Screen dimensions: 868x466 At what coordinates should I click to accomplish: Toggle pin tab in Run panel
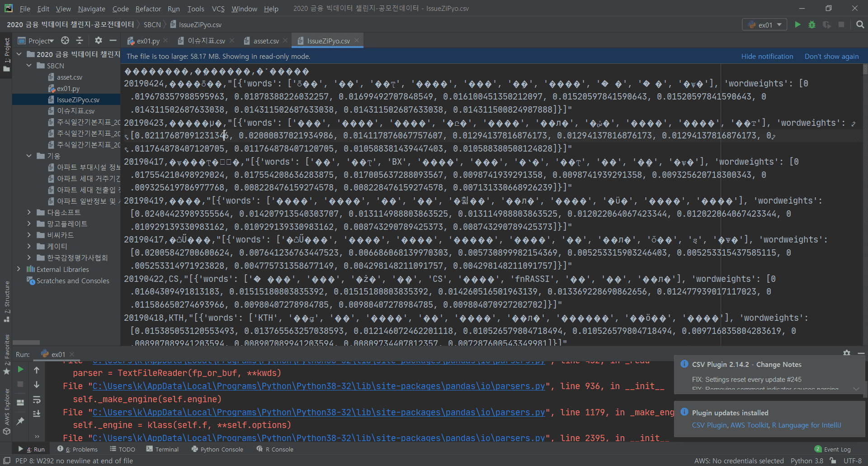pos(20,421)
